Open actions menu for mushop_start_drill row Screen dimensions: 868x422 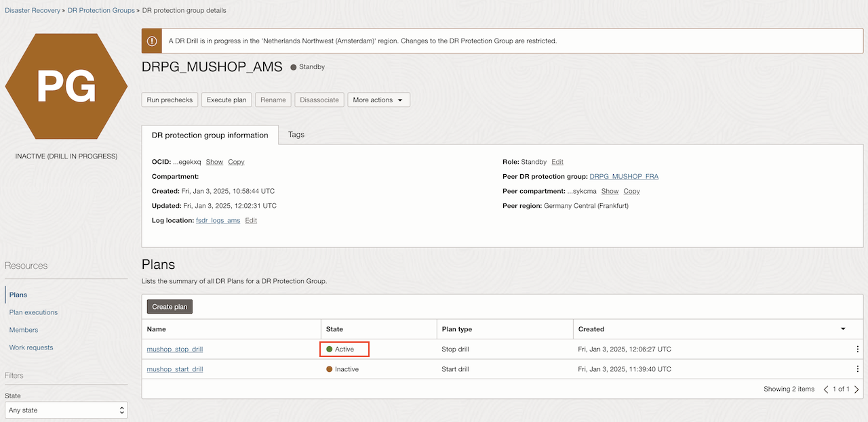[858, 369]
